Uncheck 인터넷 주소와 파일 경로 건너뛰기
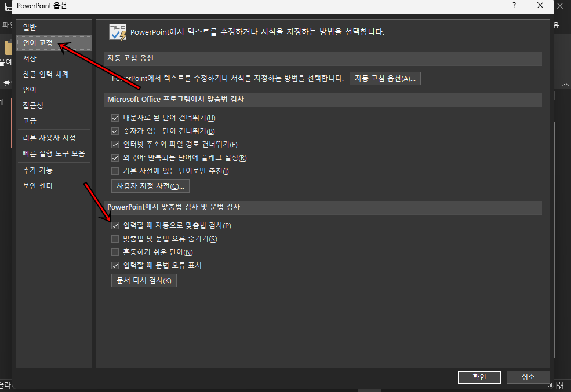Screen dimensions: 571x392 [x=115, y=144]
